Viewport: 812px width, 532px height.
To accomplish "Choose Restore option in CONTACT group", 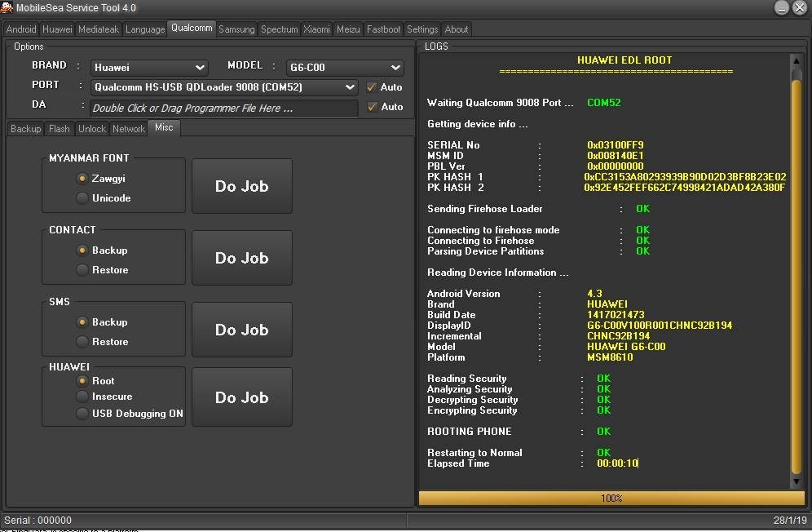I will tap(82, 270).
